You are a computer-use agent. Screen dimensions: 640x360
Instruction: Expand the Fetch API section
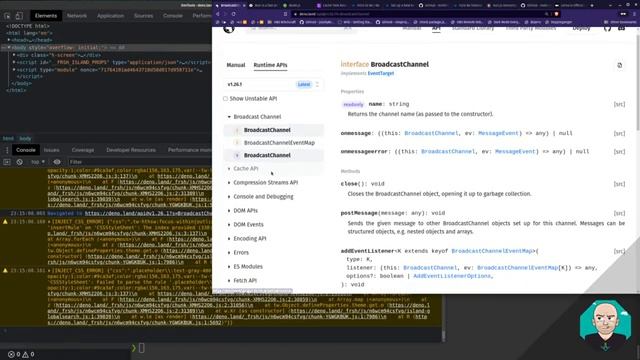pos(229,280)
